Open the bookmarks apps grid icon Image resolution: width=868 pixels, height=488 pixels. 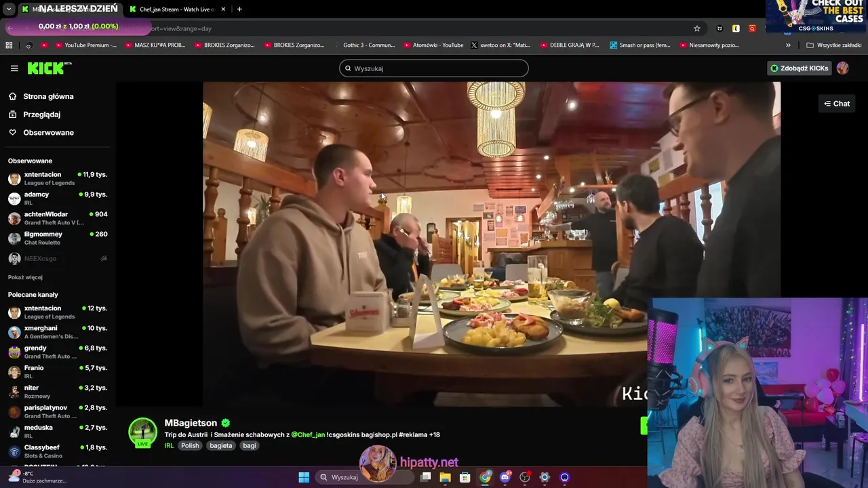point(9,45)
